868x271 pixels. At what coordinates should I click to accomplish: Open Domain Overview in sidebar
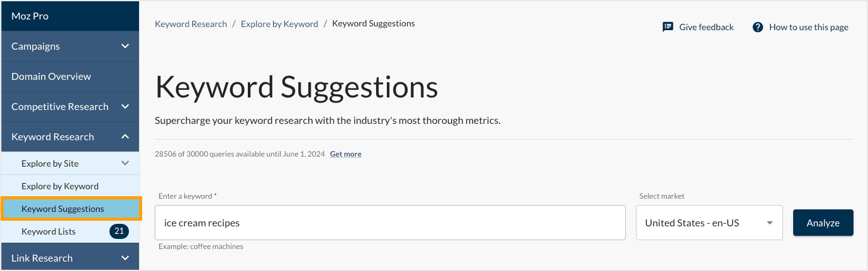(51, 76)
